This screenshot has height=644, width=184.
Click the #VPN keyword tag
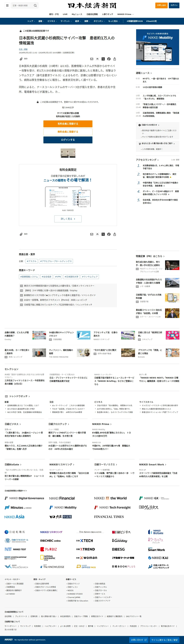(58, 277)
